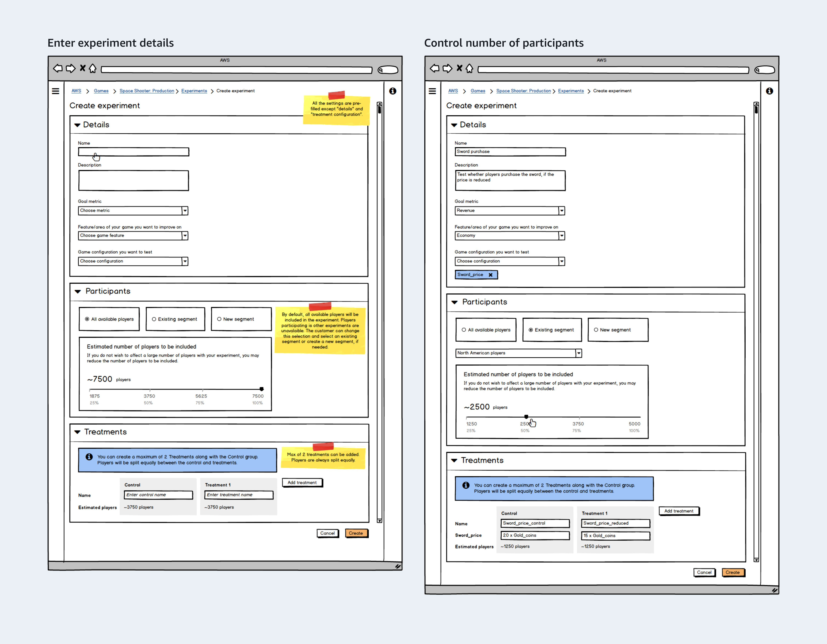The height and width of the screenshot is (644, 827).
Task: Collapse the Details section in left window
Action: pyautogui.click(x=77, y=125)
